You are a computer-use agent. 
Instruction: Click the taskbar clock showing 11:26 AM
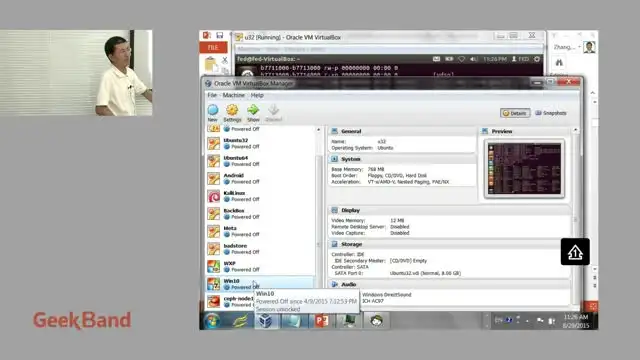[x=576, y=321]
